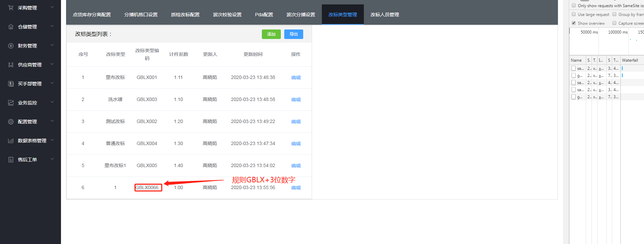The height and width of the screenshot is (244, 644).
Task: Expand the 买手部管理 menu chevron
Action: click(52, 83)
